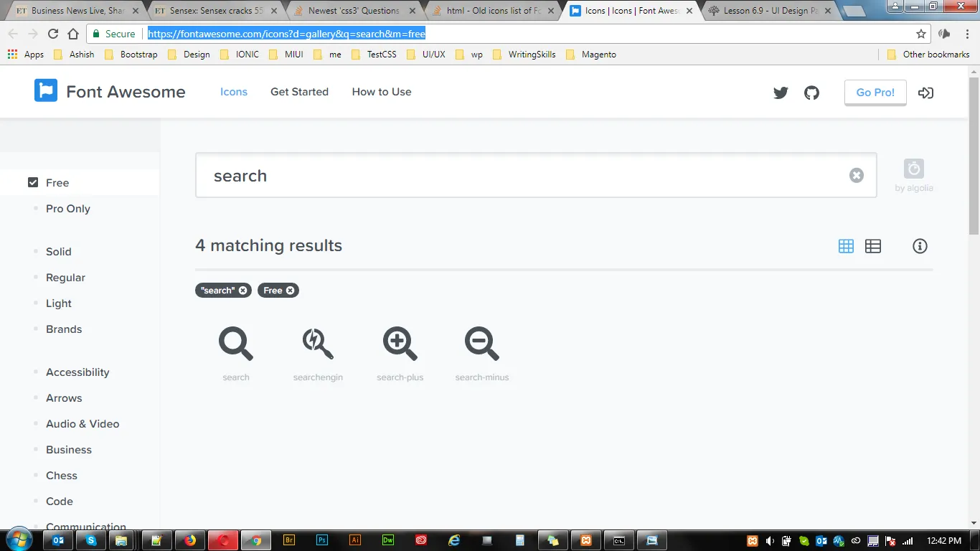Image resolution: width=980 pixels, height=551 pixels.
Task: Open the UI/UX bookmarks folder
Action: click(426, 55)
